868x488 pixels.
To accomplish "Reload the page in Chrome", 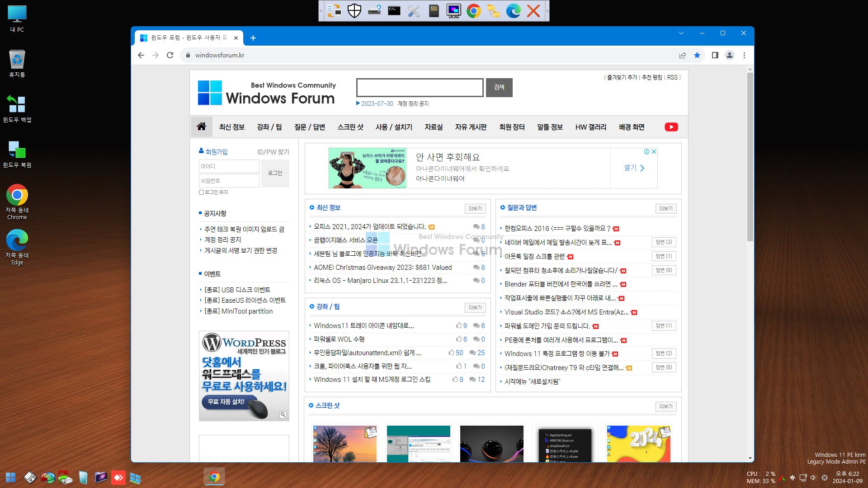I will click(x=170, y=55).
